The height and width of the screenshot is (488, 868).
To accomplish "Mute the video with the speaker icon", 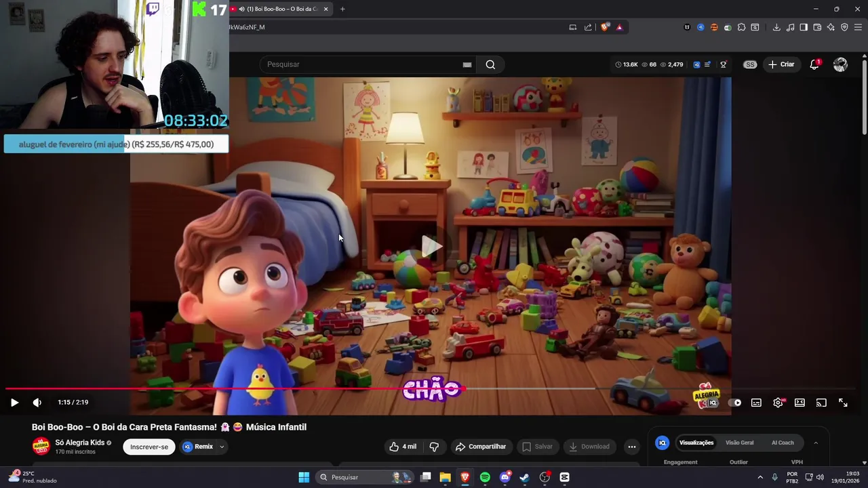I will (x=37, y=403).
